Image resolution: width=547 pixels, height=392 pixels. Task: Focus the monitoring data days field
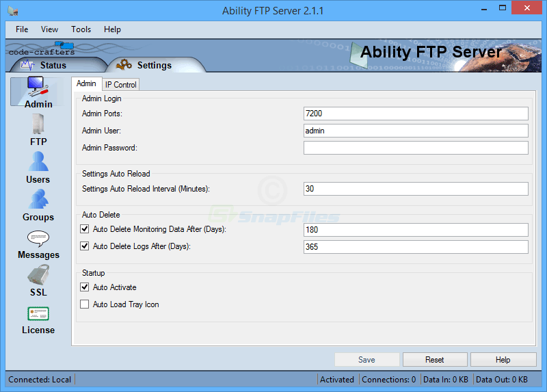[416, 230]
